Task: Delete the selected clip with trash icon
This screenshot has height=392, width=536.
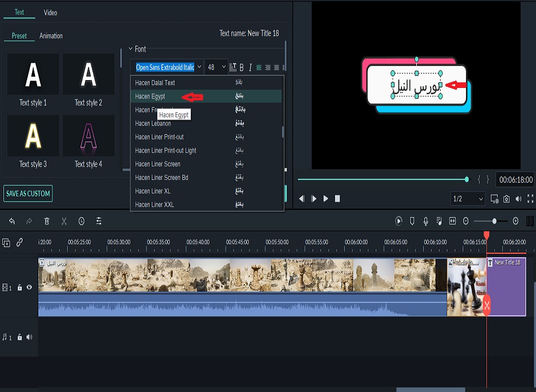Action: pos(47,222)
